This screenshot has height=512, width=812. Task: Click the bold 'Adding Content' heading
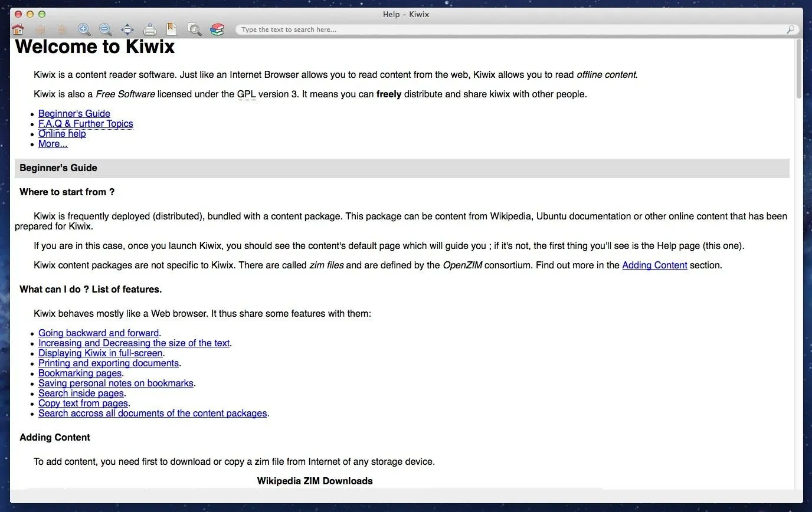tap(55, 437)
